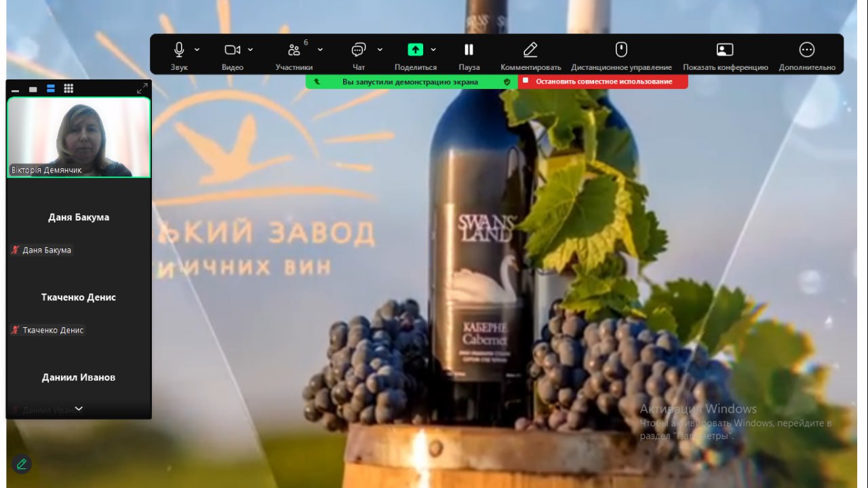This screenshot has height=488, width=868.
Task: Switch video panel to single small thumbnail view
Action: (33, 90)
